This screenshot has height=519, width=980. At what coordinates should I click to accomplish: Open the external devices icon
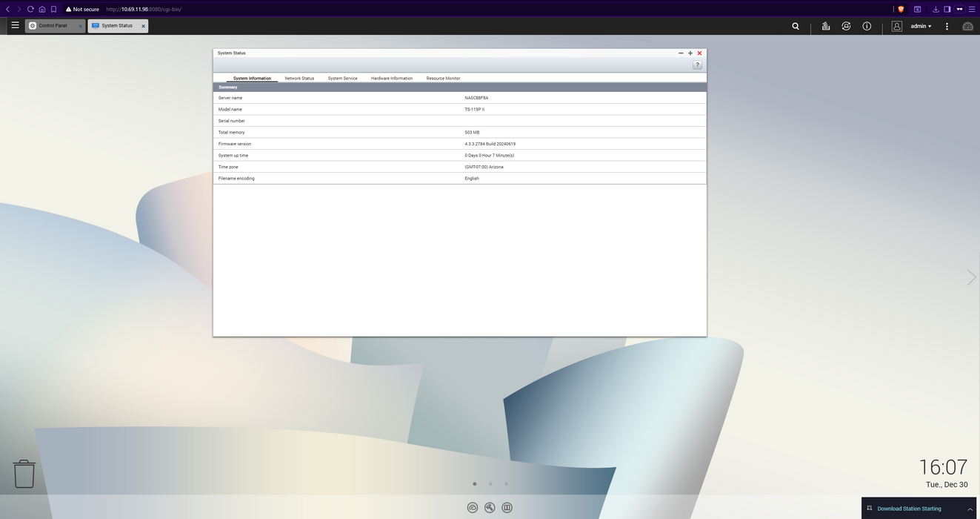[846, 26]
